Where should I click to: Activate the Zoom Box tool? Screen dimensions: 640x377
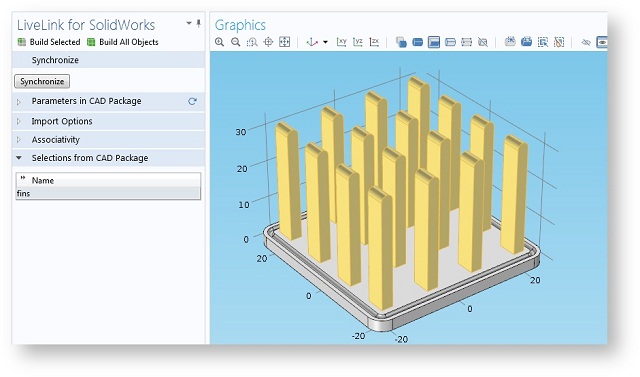(252, 42)
